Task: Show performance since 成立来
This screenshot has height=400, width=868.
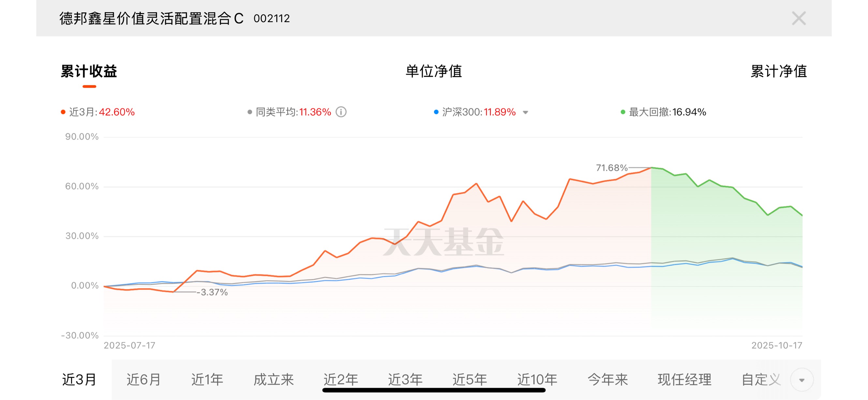Action: (274, 380)
